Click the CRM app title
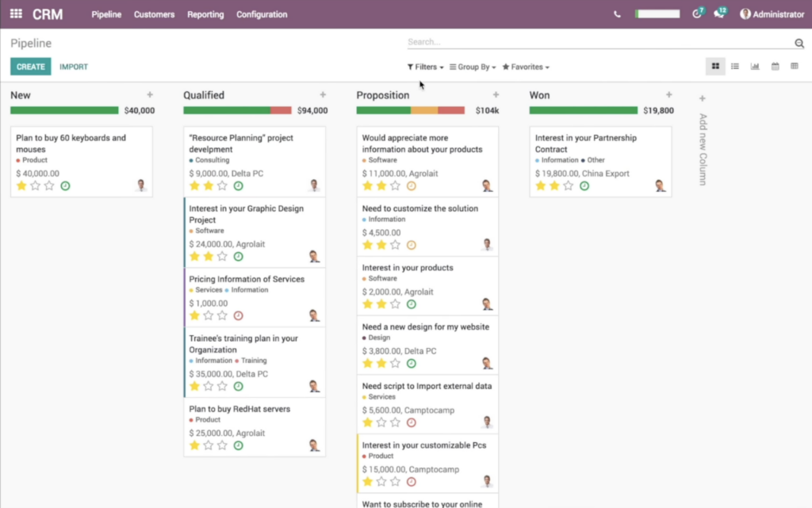The height and width of the screenshot is (508, 812). [48, 14]
